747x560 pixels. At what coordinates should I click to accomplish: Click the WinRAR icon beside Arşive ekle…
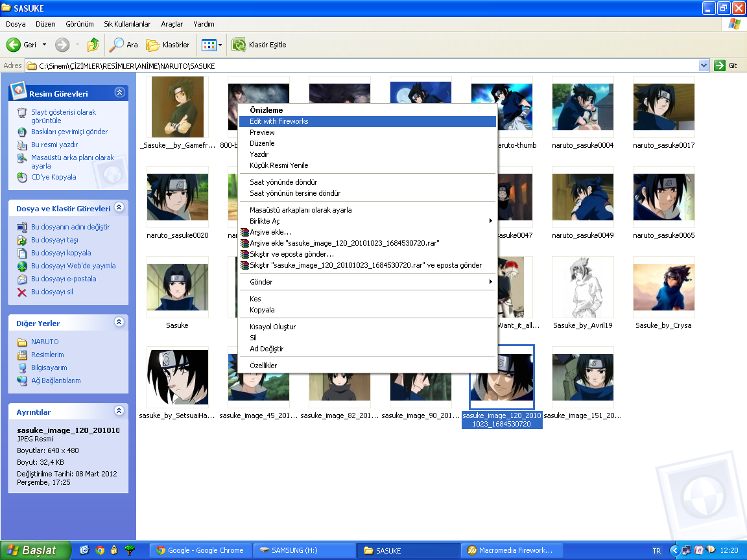tap(245, 233)
